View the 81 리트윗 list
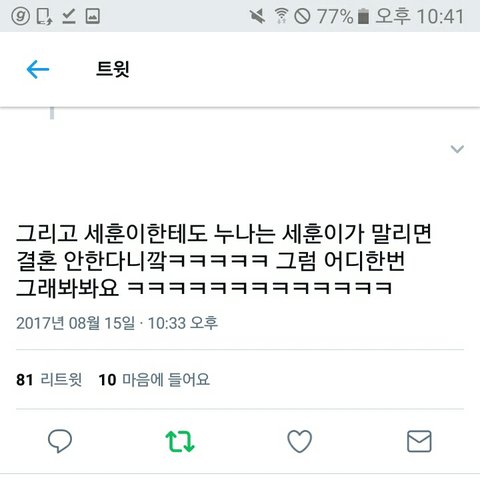 [x=49, y=380]
